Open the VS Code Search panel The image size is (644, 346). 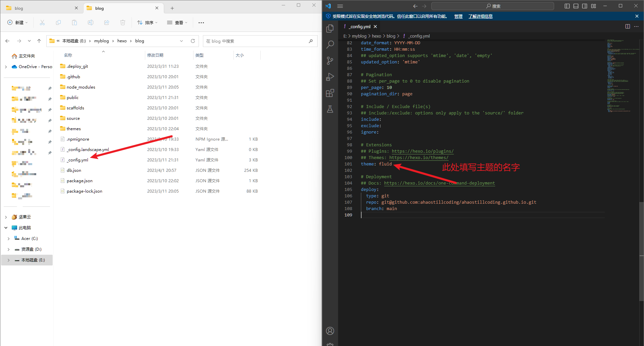(330, 44)
